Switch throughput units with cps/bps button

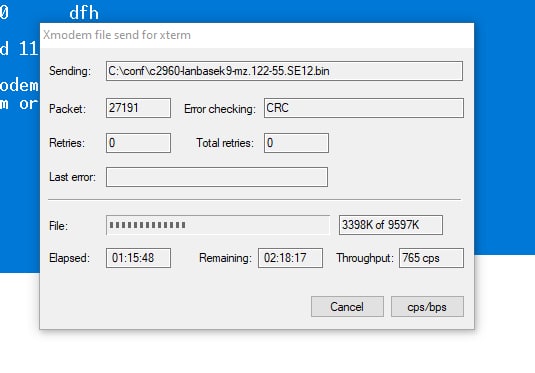click(x=427, y=306)
